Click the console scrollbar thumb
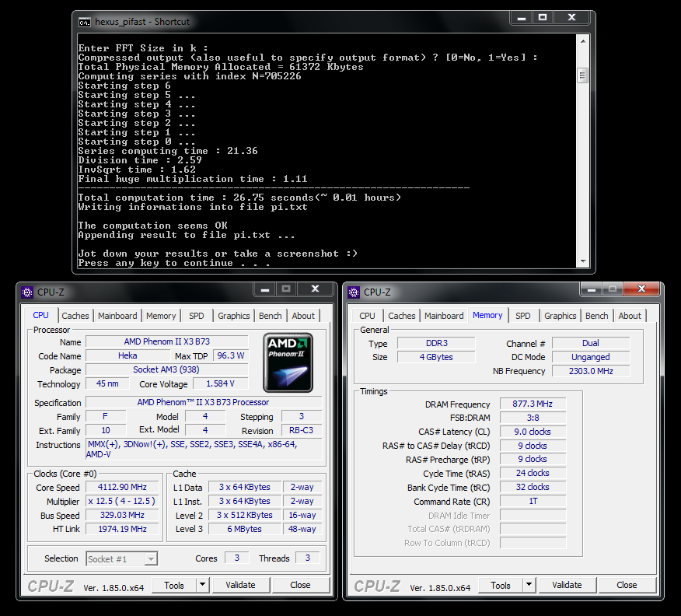The width and height of the screenshot is (681, 616). [583, 75]
